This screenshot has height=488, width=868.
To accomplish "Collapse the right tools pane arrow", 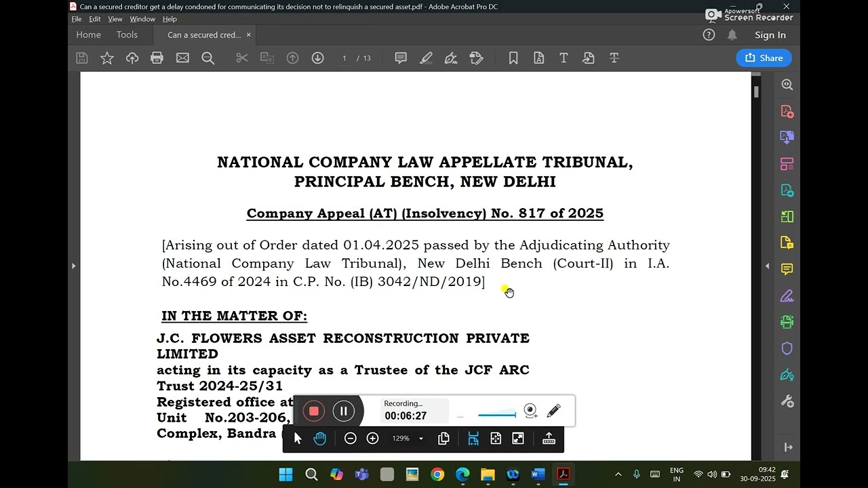I will pos(767,266).
